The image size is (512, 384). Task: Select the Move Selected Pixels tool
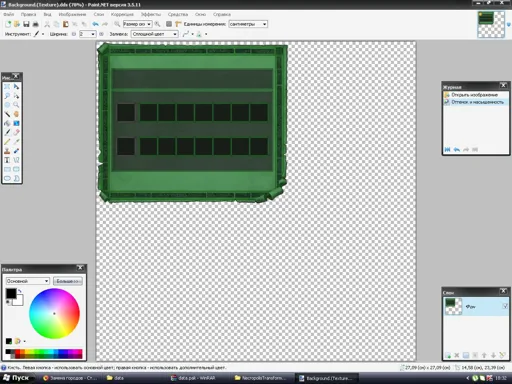pyautogui.click(x=16, y=87)
